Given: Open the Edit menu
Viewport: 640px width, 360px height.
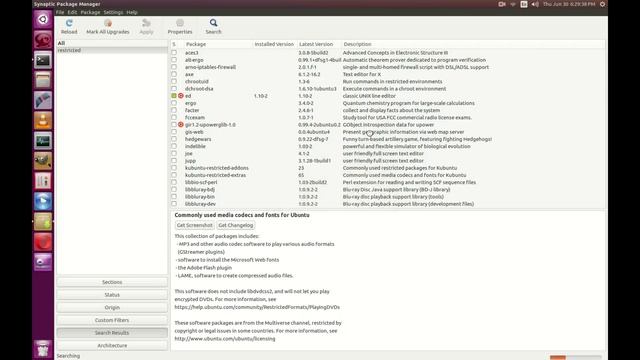Looking at the screenshot, I should click(x=72, y=12).
